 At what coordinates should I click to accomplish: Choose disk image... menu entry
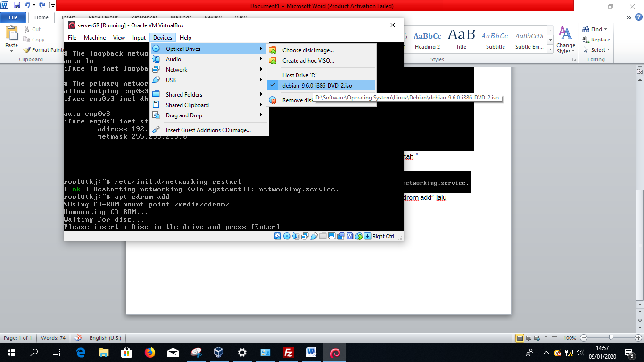[321, 50]
